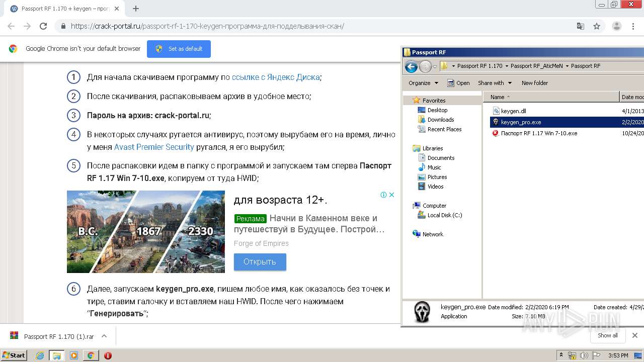Click Открыть ad button
This screenshot has height=362, width=644.
pyautogui.click(x=260, y=261)
